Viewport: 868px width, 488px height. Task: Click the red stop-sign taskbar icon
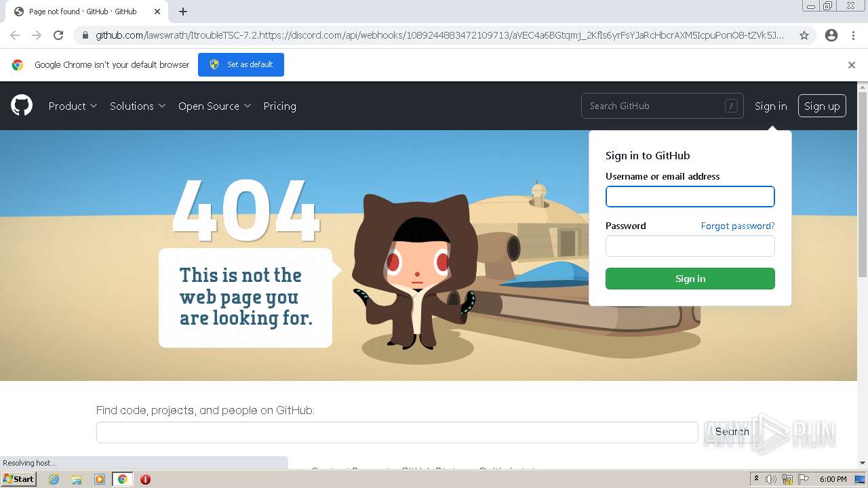tap(145, 479)
